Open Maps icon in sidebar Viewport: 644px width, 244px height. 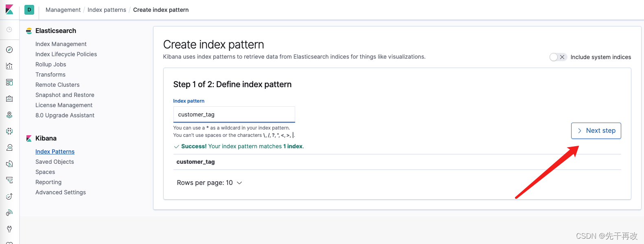pyautogui.click(x=9, y=115)
